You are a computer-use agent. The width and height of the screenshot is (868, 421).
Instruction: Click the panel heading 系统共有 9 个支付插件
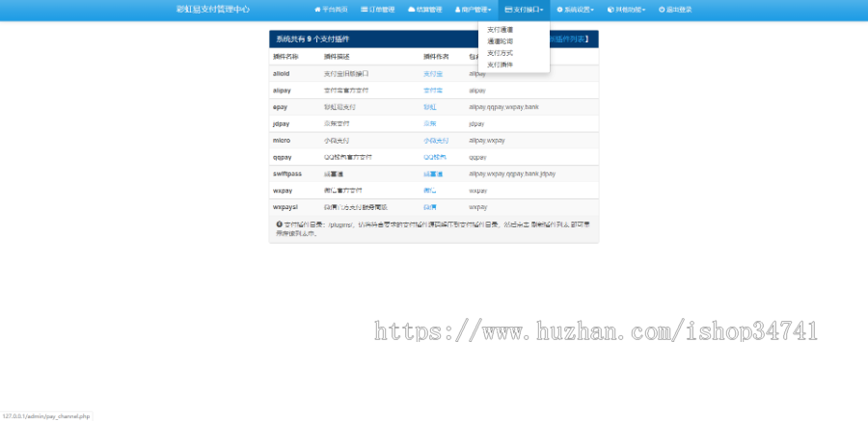pyautogui.click(x=312, y=39)
